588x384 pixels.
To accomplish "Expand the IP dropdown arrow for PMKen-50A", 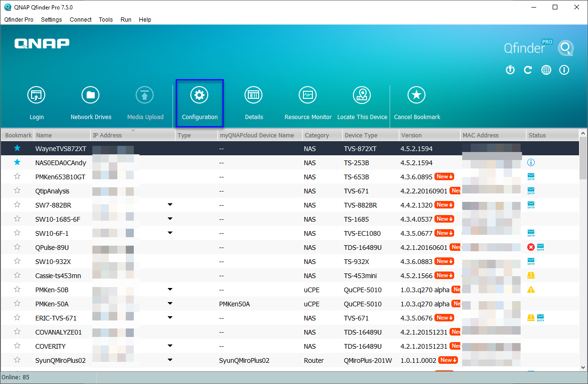I will (170, 304).
